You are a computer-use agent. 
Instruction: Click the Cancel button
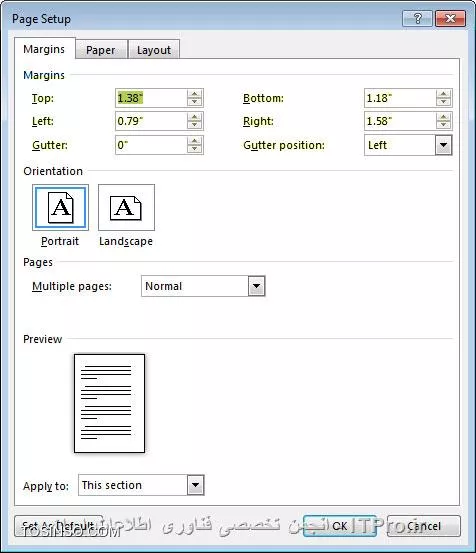423,526
